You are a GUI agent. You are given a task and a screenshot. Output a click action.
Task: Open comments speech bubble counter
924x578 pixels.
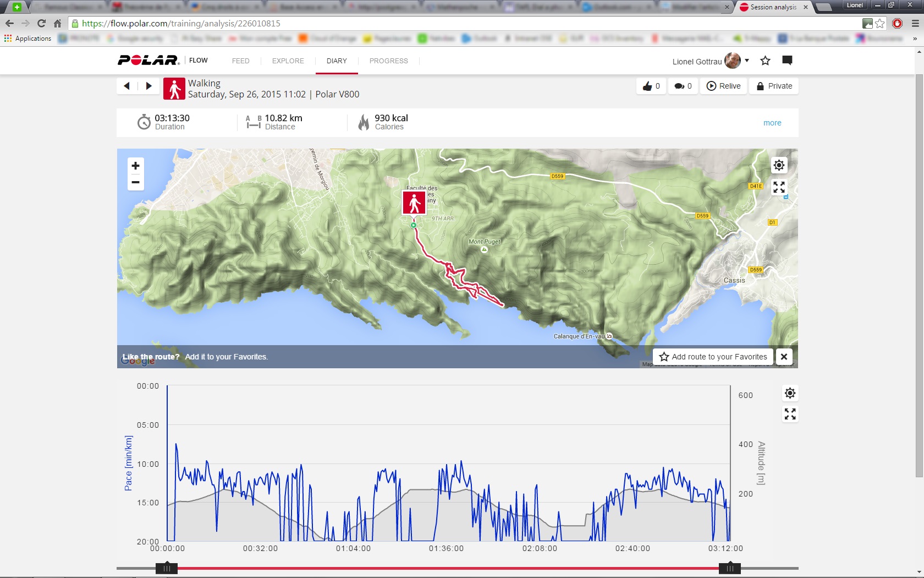tap(683, 86)
